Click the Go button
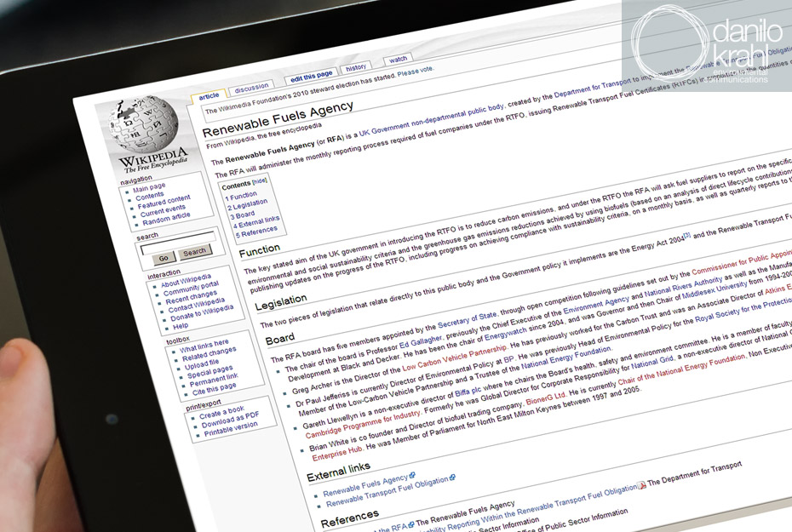This screenshot has width=792, height=532. pyautogui.click(x=164, y=258)
